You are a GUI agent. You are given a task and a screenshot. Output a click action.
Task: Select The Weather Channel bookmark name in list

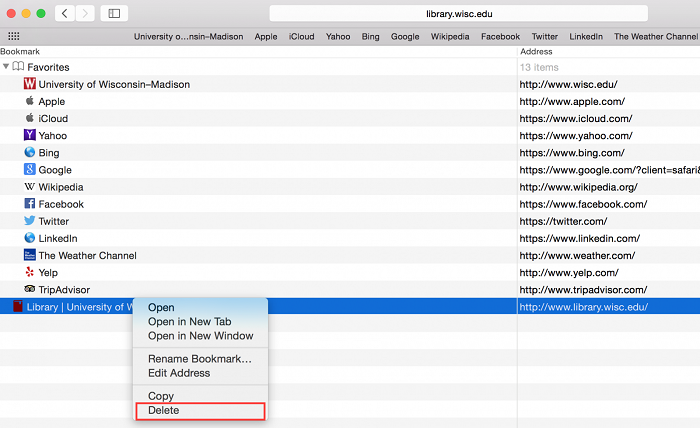[88, 256]
